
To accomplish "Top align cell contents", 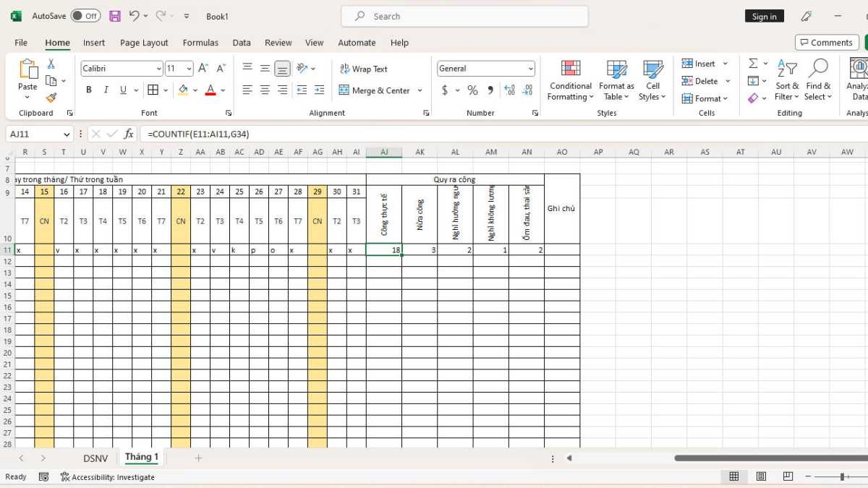I will click(247, 69).
